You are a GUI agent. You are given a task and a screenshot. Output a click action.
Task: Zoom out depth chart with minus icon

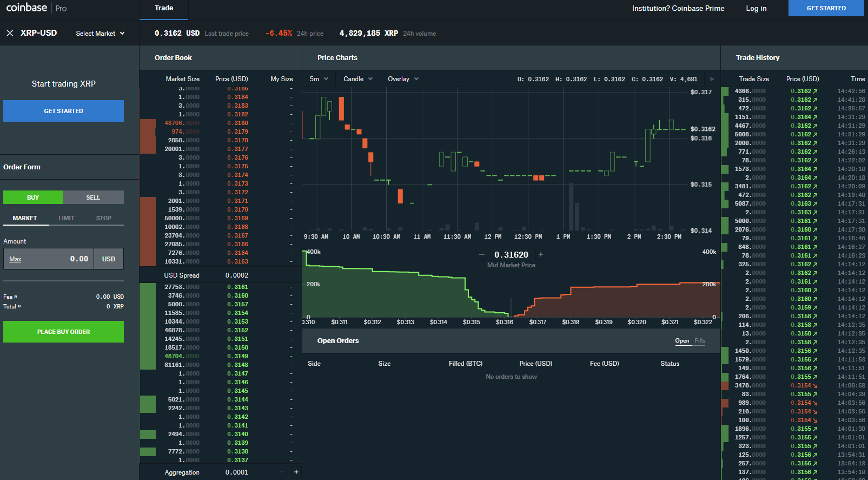[x=482, y=254]
